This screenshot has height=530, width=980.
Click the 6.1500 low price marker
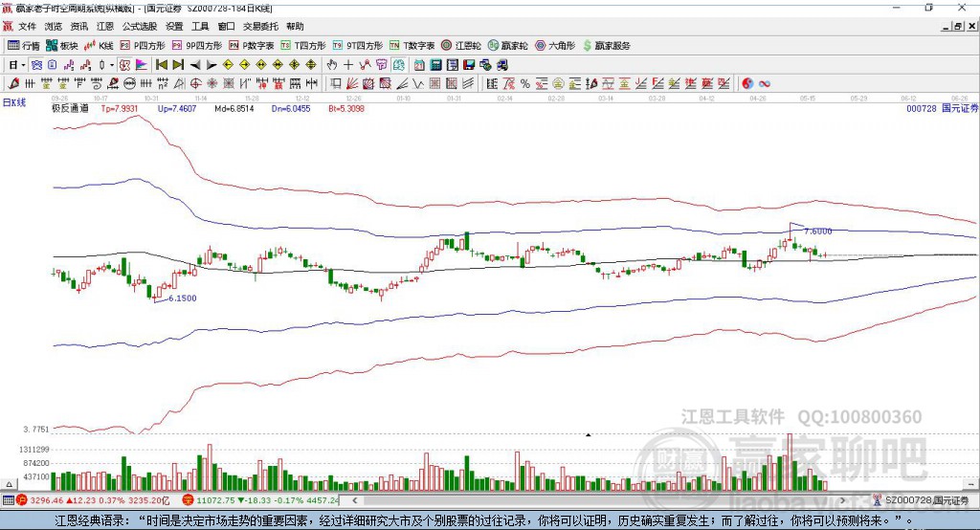click(x=183, y=298)
